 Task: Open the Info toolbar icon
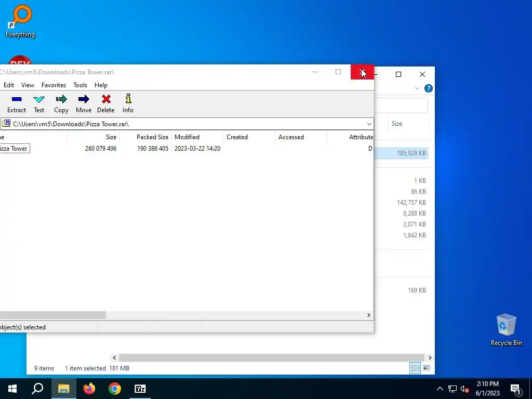128,103
